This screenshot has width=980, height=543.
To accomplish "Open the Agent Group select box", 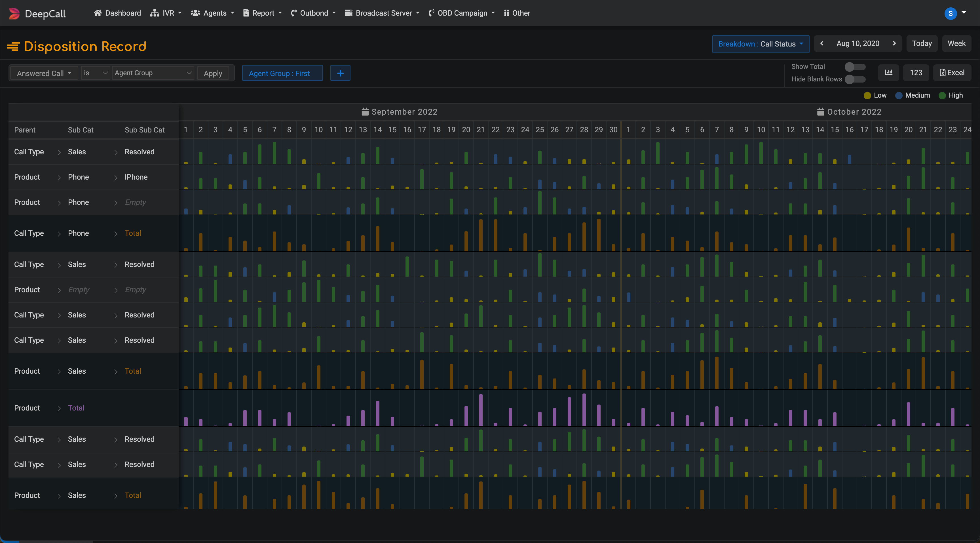I will pyautogui.click(x=153, y=73).
